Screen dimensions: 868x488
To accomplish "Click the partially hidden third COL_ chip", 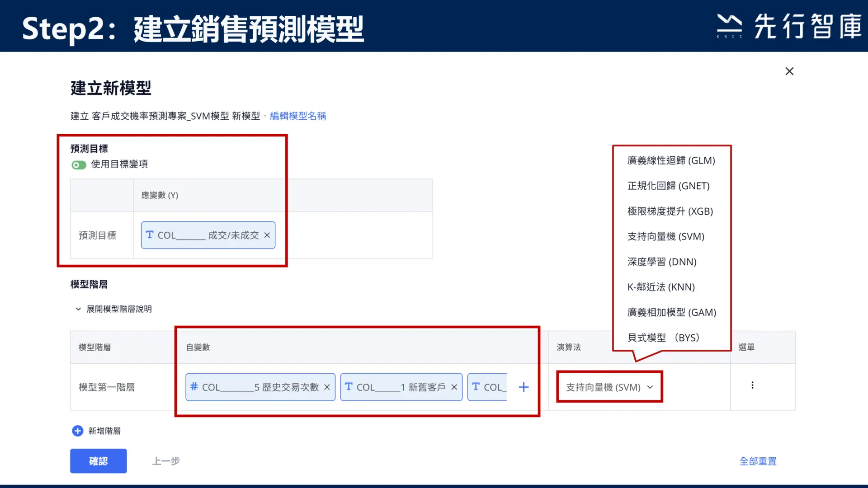I will 488,387.
